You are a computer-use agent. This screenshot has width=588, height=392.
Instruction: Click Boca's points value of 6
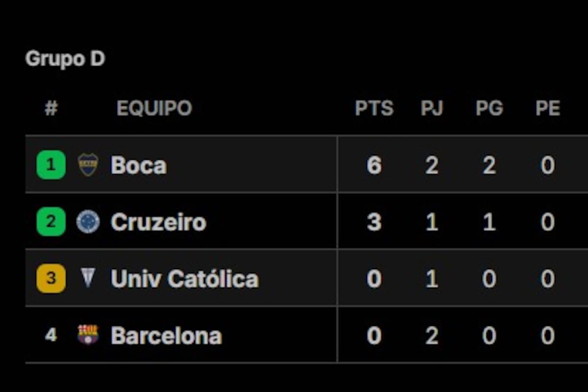coord(374,165)
